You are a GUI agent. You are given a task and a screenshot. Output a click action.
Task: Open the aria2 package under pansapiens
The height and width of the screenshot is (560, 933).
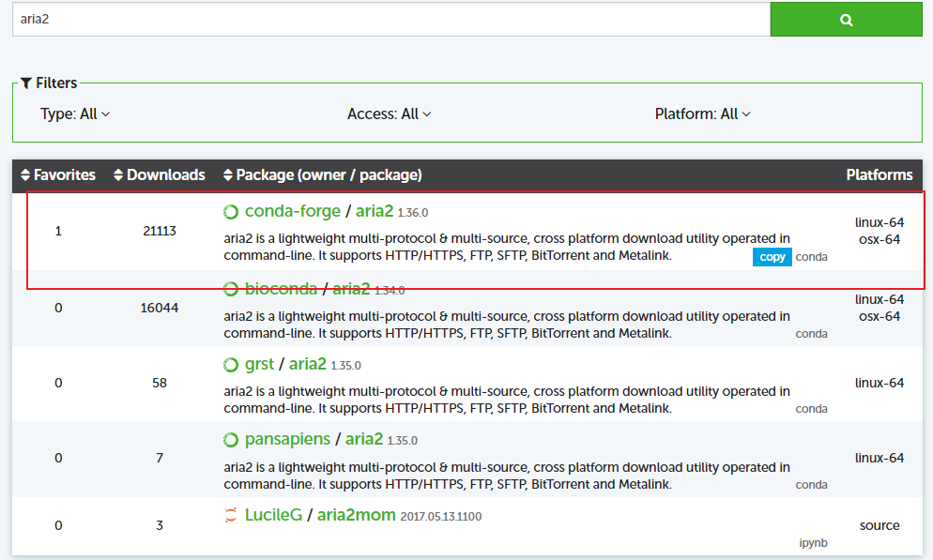point(364,439)
